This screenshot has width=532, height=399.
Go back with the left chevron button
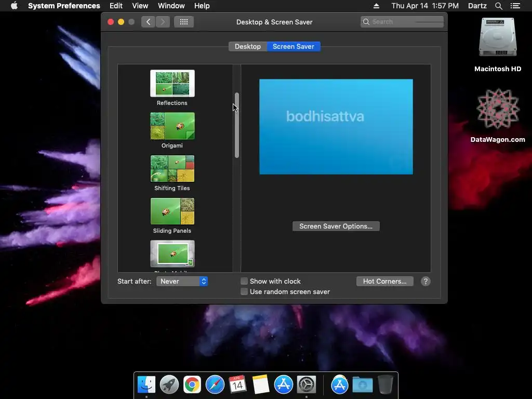[148, 22]
